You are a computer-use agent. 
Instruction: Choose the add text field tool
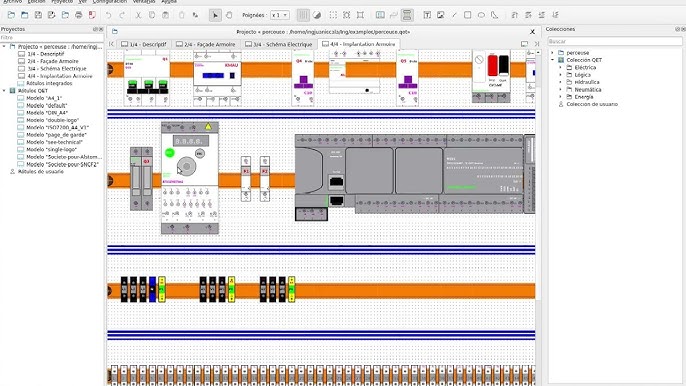(427, 15)
